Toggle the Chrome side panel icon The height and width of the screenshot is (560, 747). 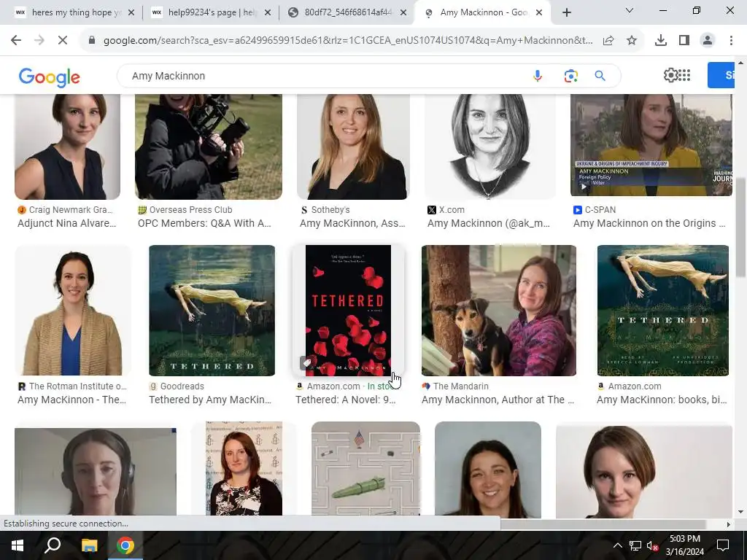pyautogui.click(x=684, y=41)
